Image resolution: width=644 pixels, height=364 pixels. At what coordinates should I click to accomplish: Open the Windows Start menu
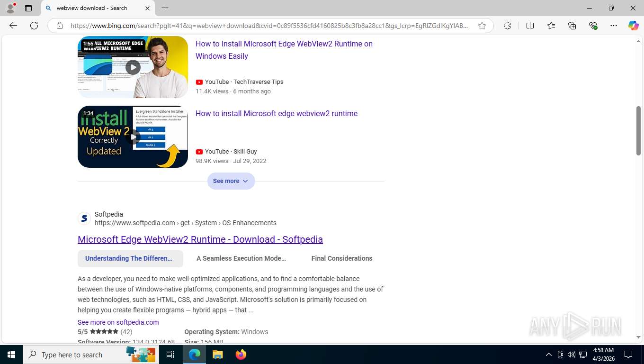[11, 355]
